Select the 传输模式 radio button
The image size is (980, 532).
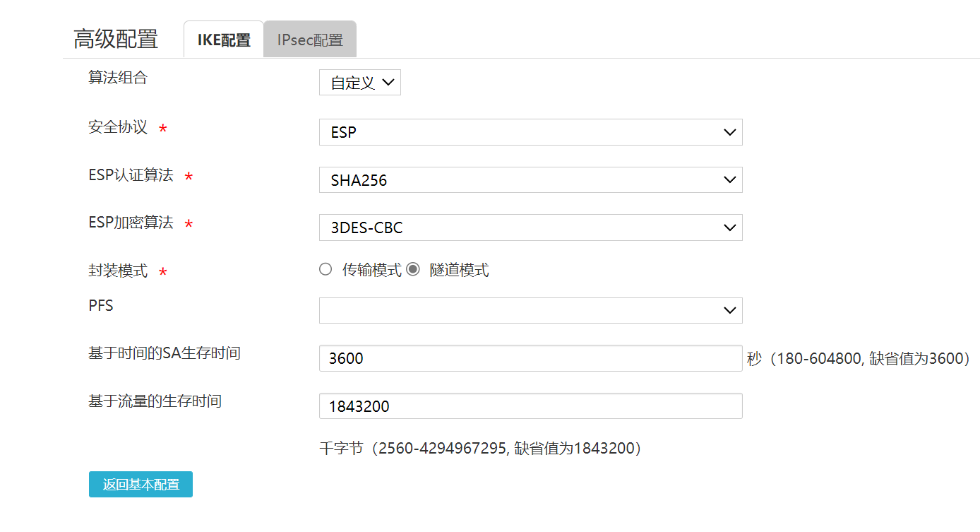325,269
